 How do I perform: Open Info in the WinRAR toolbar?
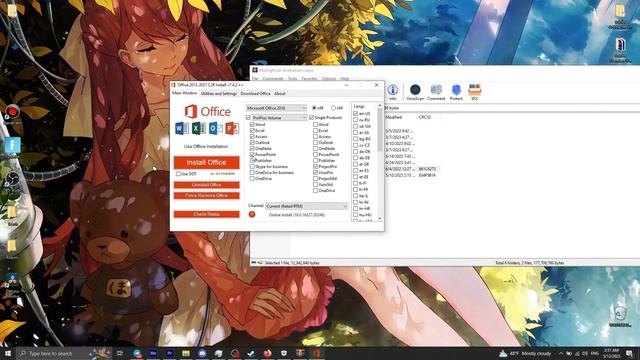tap(393, 92)
